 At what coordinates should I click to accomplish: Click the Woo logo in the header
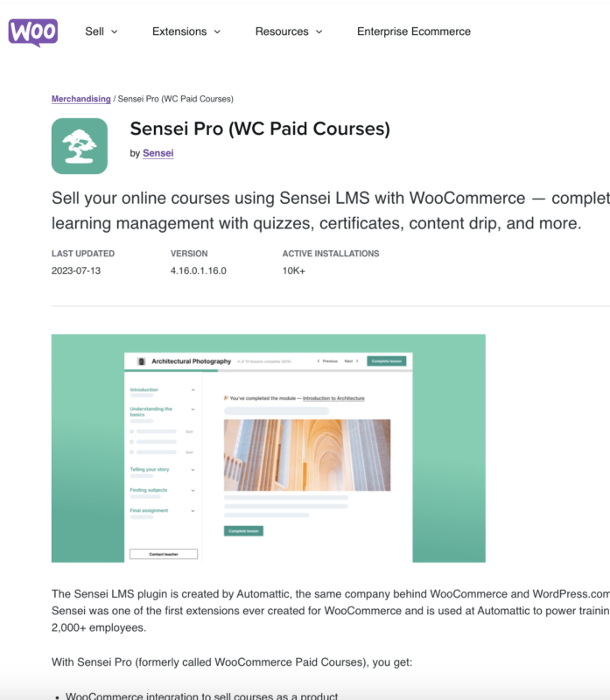pyautogui.click(x=32, y=31)
